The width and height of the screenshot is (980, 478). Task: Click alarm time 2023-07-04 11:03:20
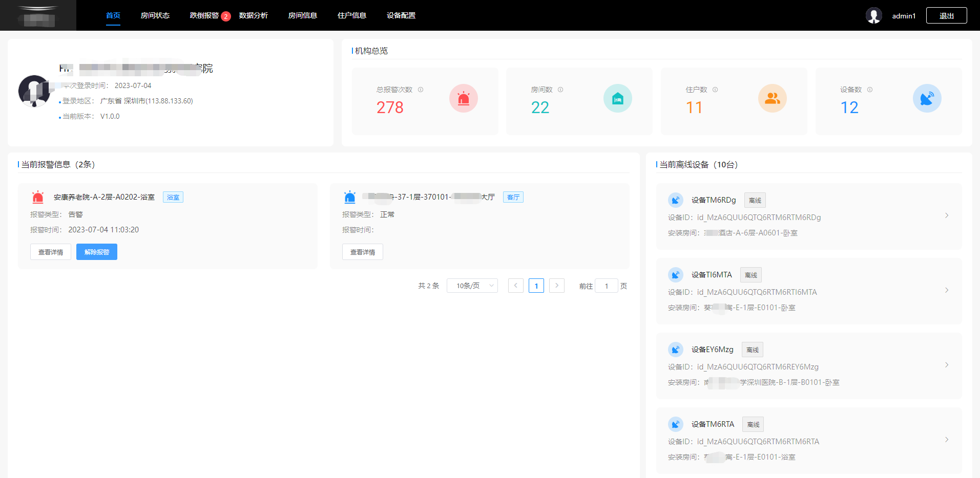[x=103, y=230]
